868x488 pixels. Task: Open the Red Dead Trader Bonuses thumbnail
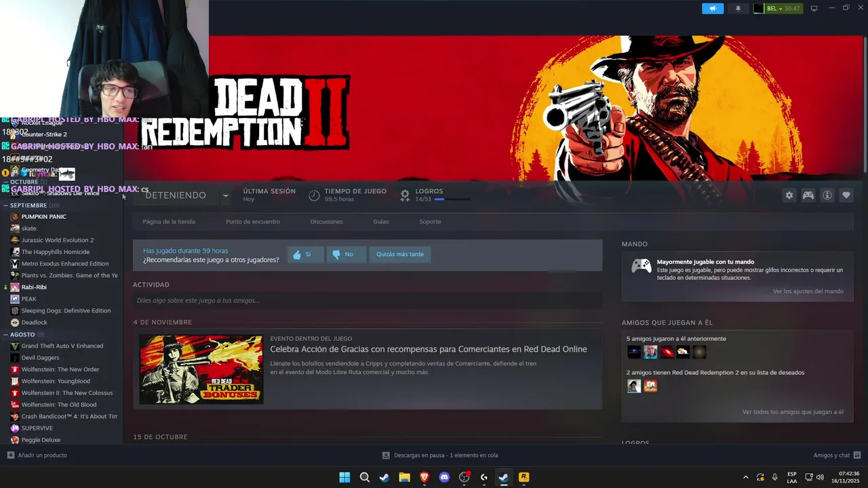click(201, 369)
